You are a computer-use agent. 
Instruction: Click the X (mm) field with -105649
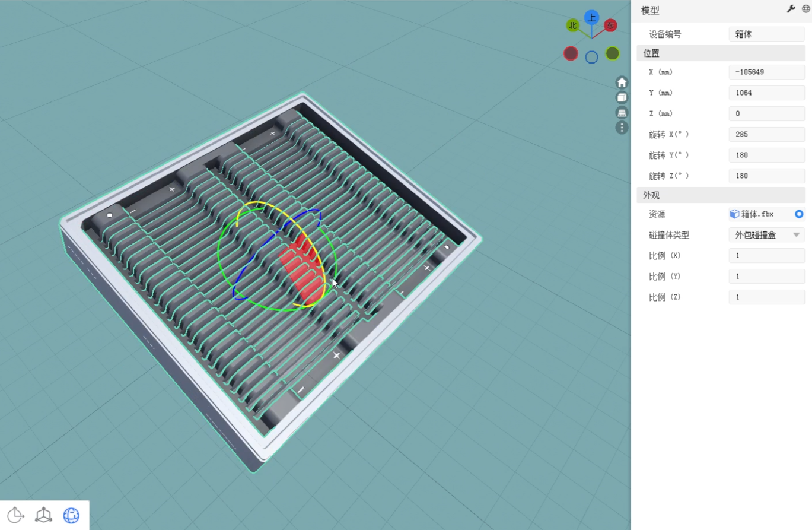(x=767, y=72)
